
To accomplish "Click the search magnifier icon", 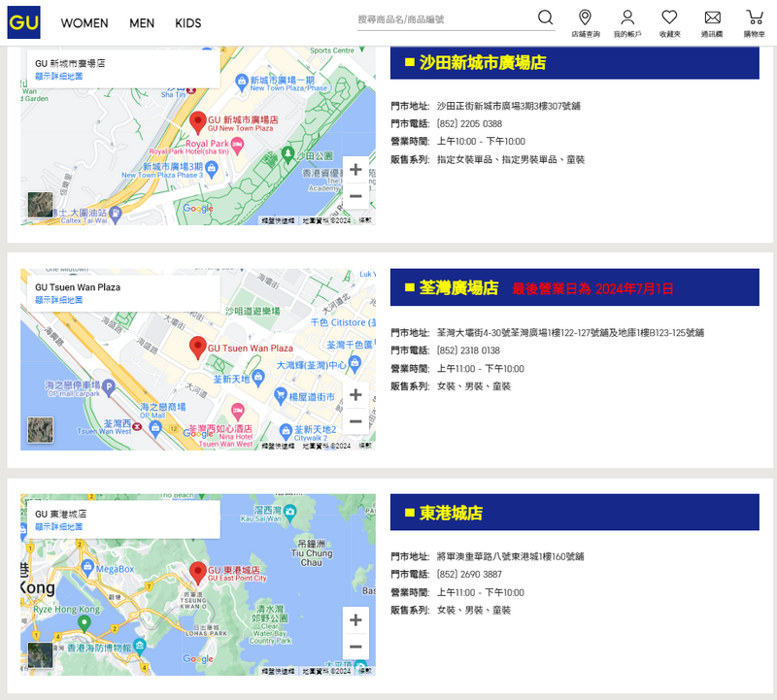I will pos(545,17).
